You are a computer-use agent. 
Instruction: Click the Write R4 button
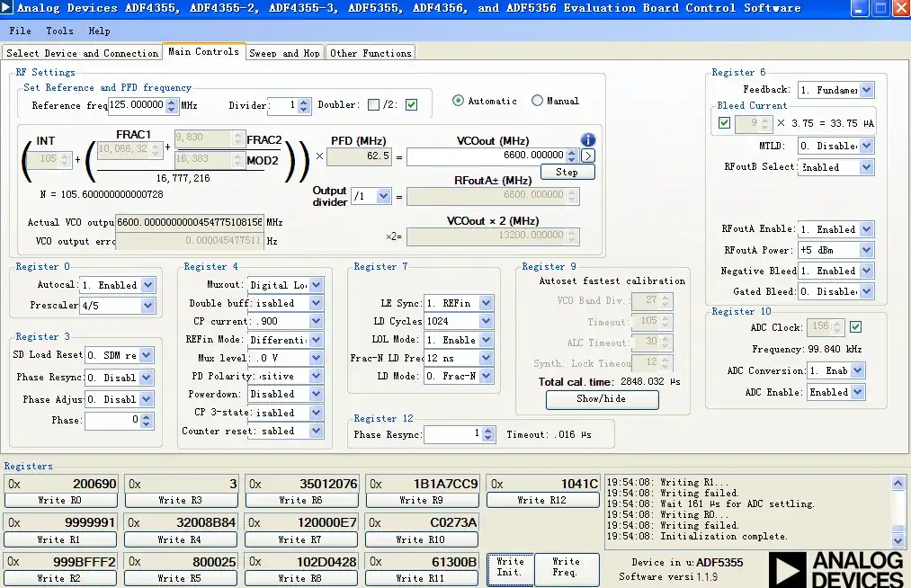pos(181,539)
